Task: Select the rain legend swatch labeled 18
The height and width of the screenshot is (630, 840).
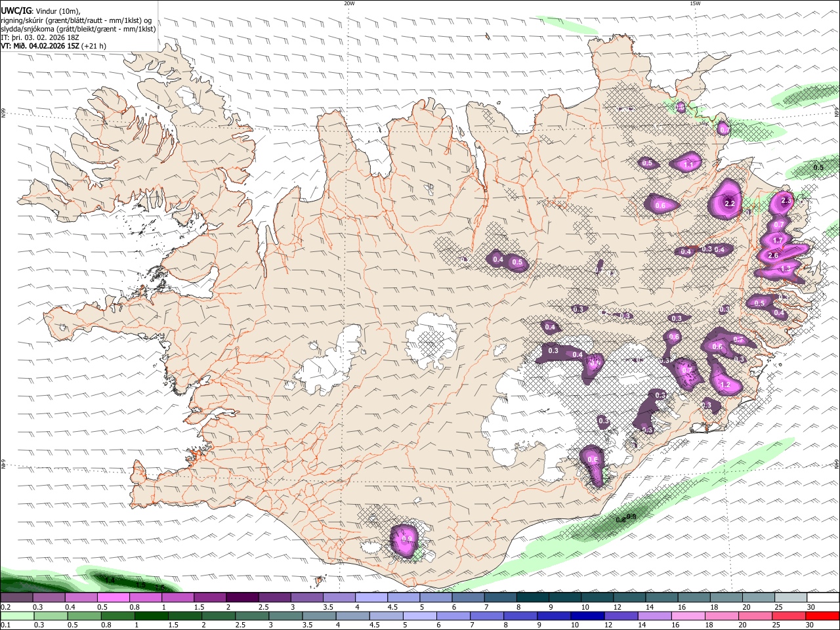Action: [722, 616]
